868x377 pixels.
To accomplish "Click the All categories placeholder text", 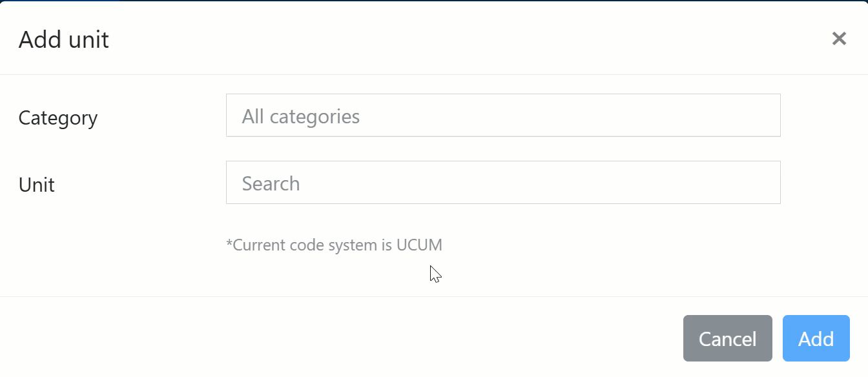I will 301,116.
